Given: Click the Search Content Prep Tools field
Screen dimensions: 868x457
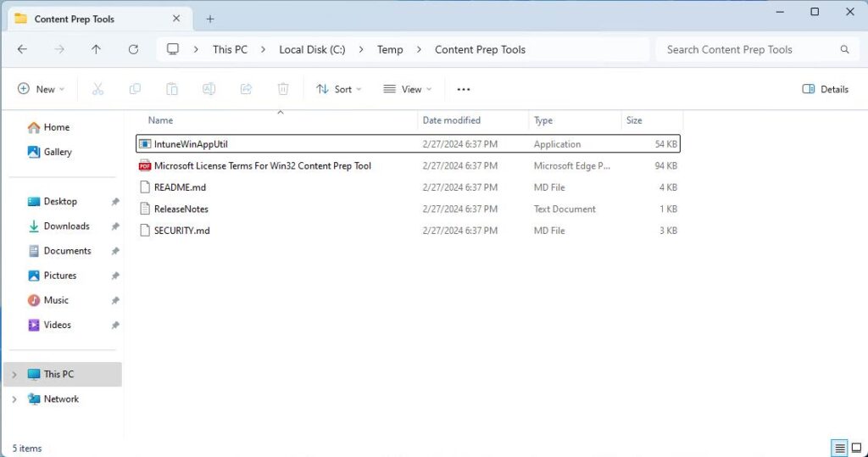Looking at the screenshot, I should (756, 49).
